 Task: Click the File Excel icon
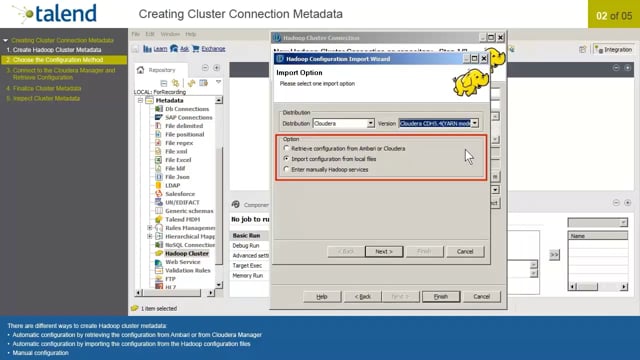pyautogui.click(x=158, y=160)
